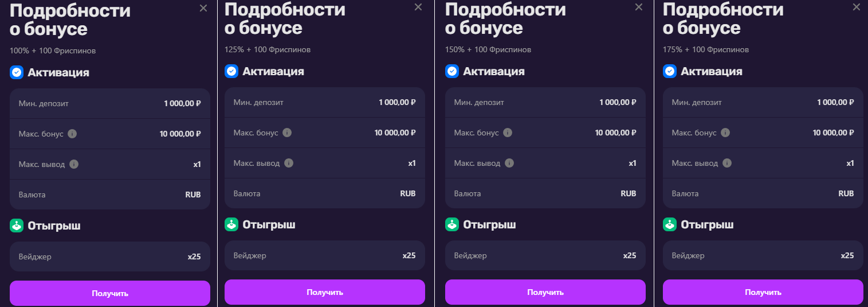The height and width of the screenshot is (307, 868).
Task: Click info icon beside Макс. вывод in 175% panel
Action: (727, 163)
